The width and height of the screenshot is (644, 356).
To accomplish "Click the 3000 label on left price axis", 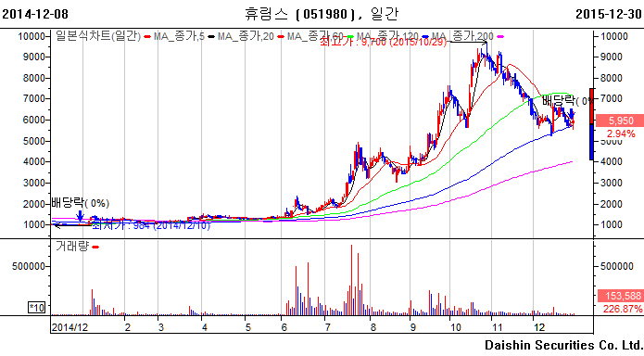I will pos(34,183).
